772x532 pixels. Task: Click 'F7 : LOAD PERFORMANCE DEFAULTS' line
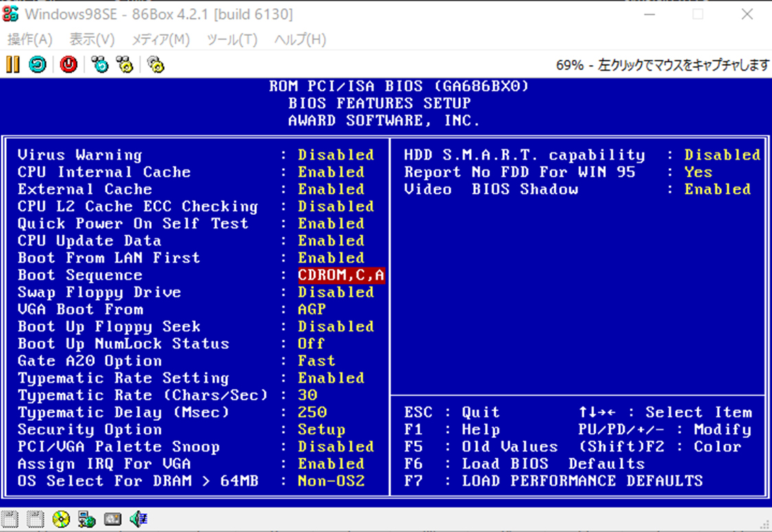point(554,481)
